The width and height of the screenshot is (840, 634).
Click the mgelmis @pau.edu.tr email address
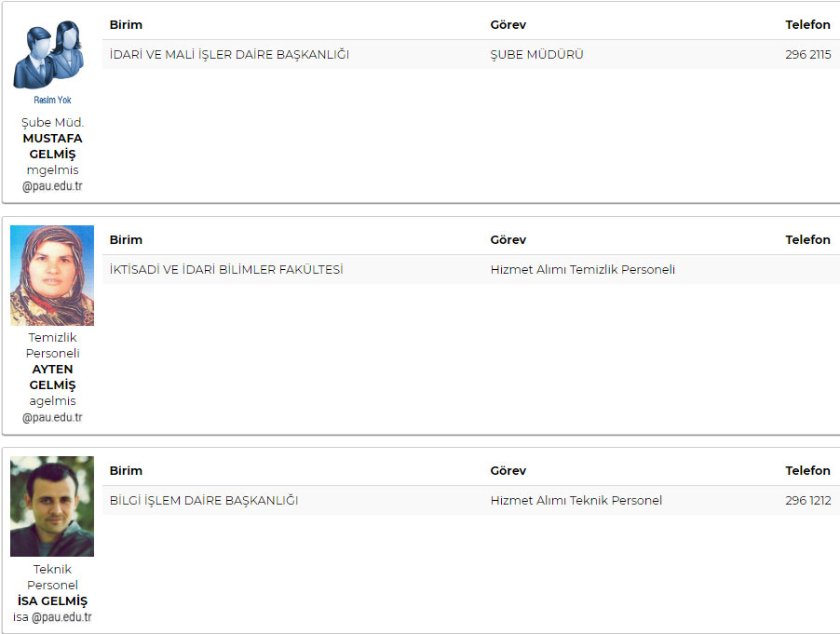point(52,178)
